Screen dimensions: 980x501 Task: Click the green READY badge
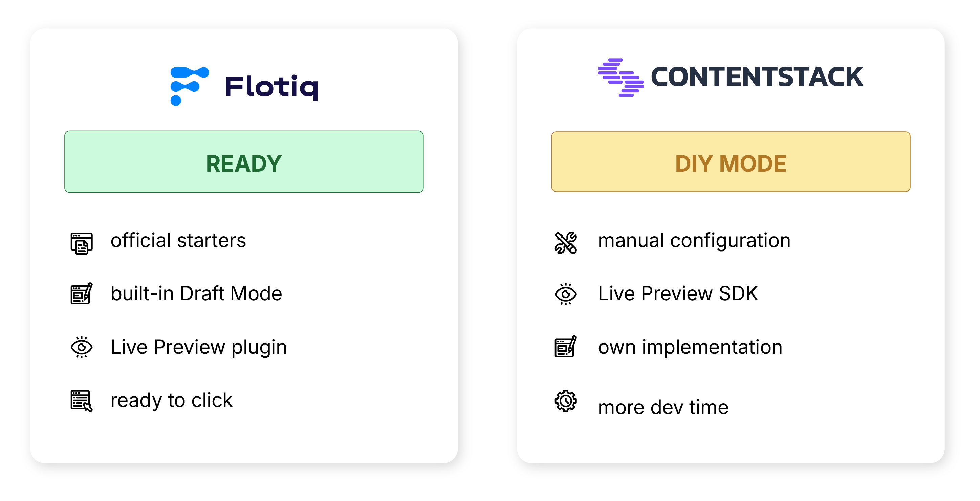pos(244,162)
